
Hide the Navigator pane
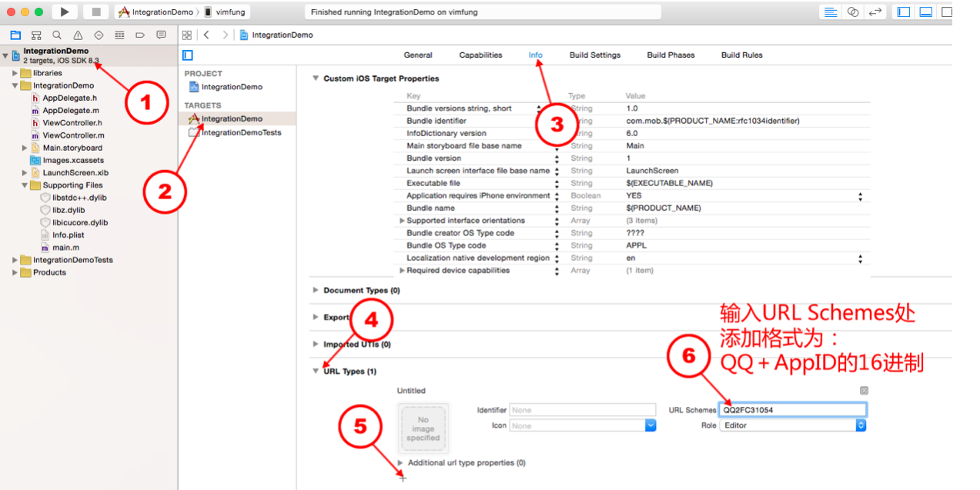(x=905, y=12)
